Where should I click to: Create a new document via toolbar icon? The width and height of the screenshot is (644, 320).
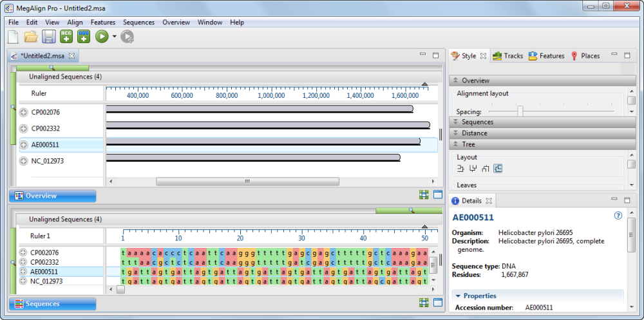(13, 37)
